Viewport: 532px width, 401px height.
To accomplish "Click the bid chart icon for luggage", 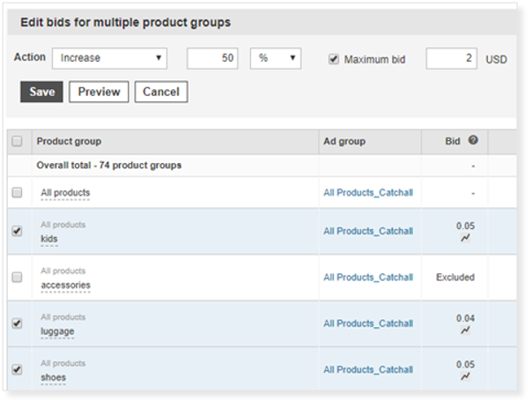I will (465, 330).
